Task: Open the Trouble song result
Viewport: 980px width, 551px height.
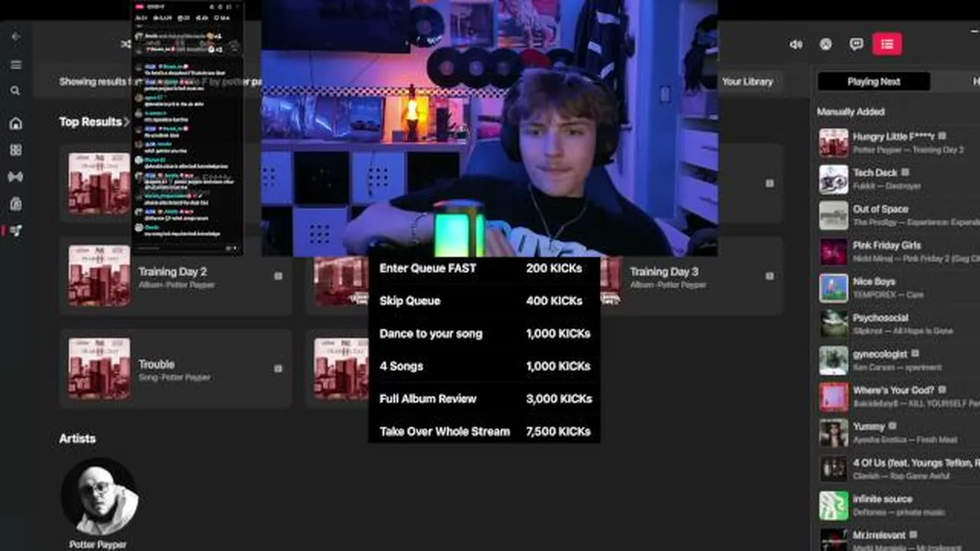Action: pos(175,369)
